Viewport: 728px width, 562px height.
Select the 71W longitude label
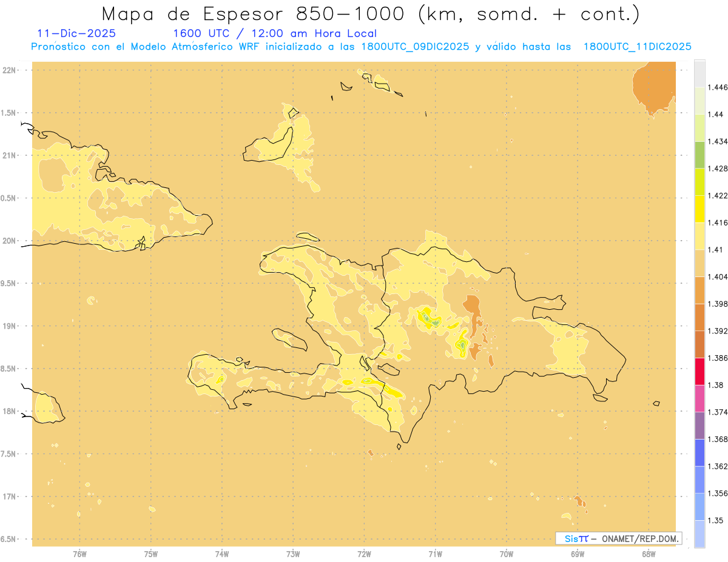[435, 554]
